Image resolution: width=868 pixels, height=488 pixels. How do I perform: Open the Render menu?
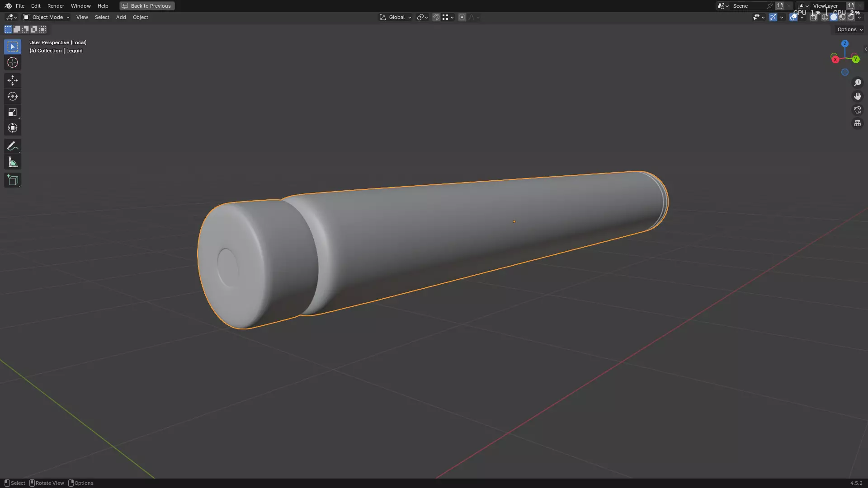click(x=56, y=6)
